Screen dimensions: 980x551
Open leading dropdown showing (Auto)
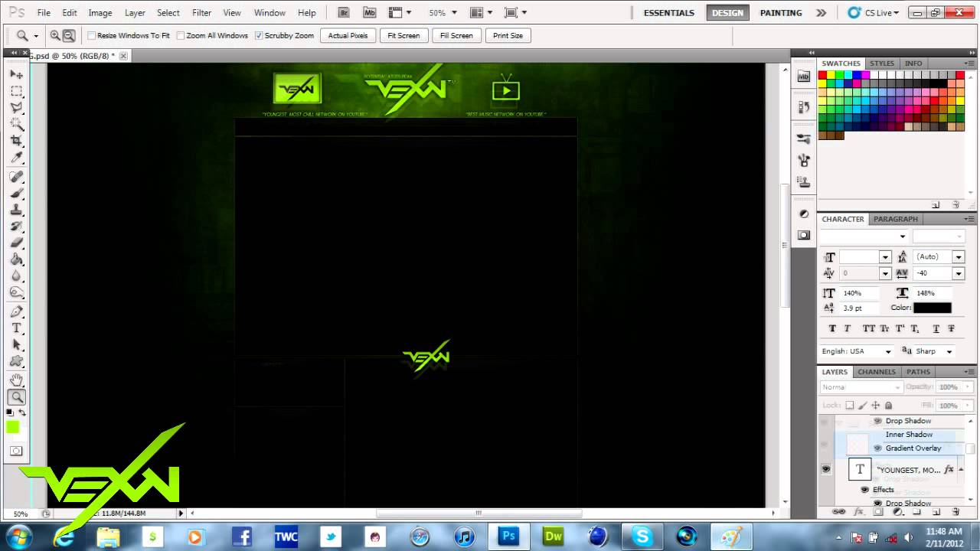958,257
